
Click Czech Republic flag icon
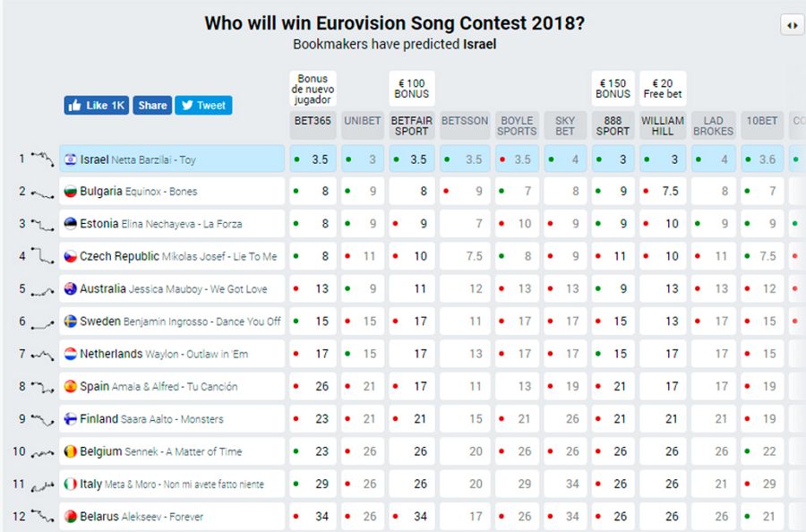click(x=71, y=256)
